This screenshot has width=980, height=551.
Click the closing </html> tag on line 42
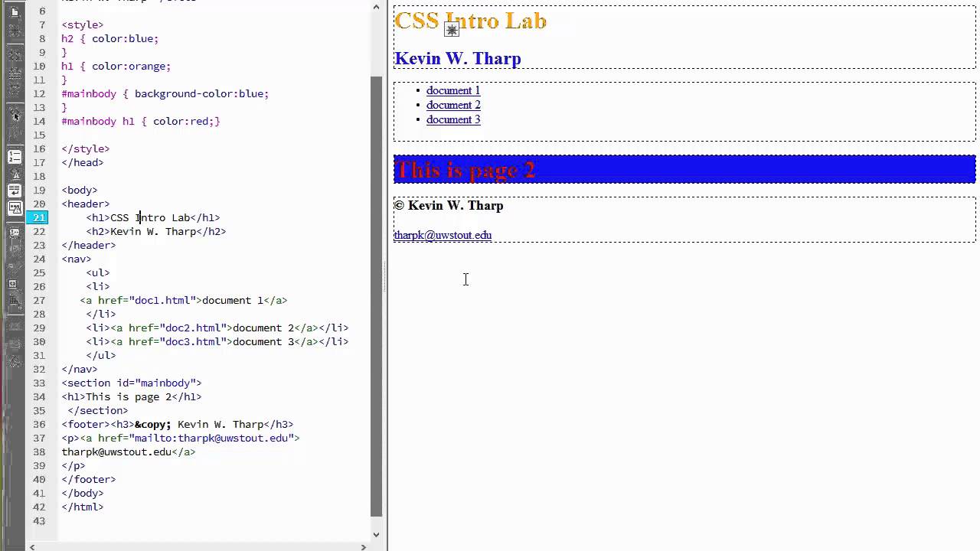click(83, 507)
